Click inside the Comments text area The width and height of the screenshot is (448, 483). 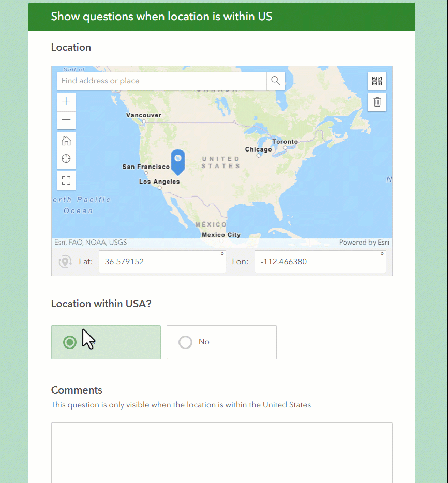pos(221,452)
